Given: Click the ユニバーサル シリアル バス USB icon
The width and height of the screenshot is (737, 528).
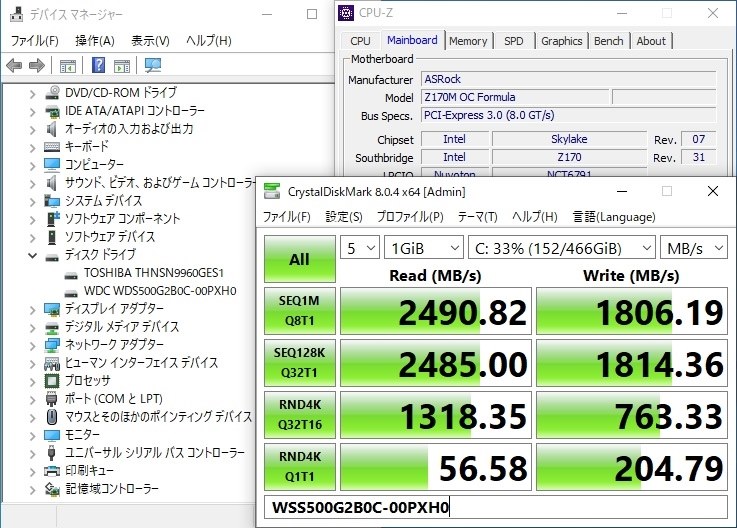Looking at the screenshot, I should (52, 453).
